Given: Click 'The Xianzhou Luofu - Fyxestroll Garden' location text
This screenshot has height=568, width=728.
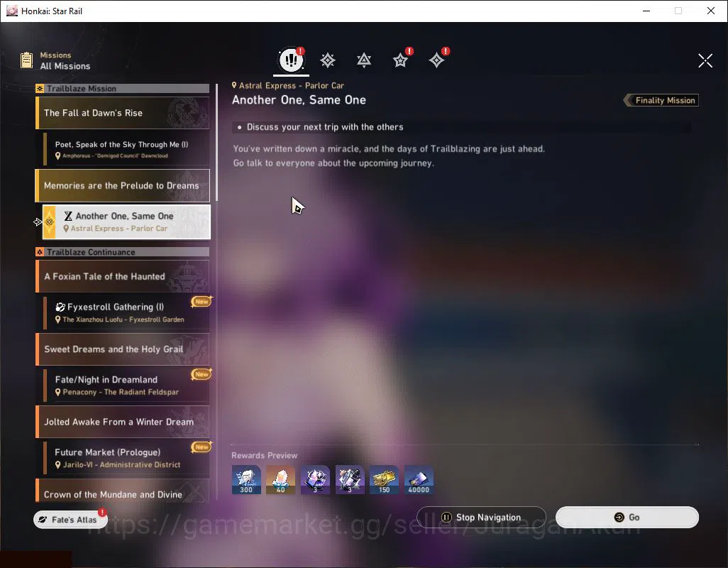Looking at the screenshot, I should coord(123,319).
